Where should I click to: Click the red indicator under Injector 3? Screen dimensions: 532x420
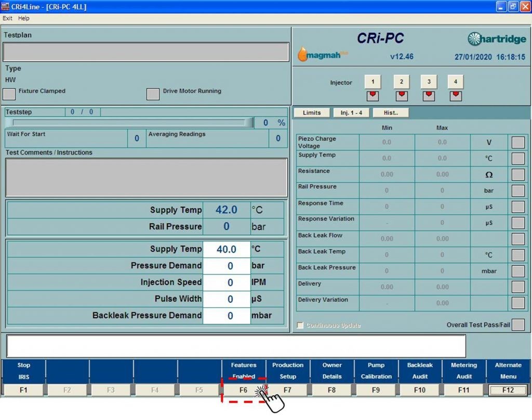click(429, 96)
